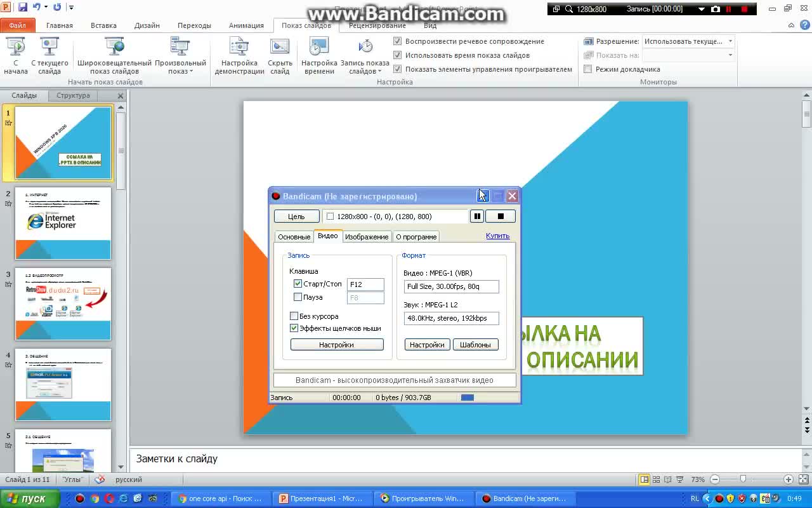Image resolution: width=812 pixels, height=508 pixels.
Task: Toggle Показать элементы управления проигрывателем checkbox
Action: 398,69
